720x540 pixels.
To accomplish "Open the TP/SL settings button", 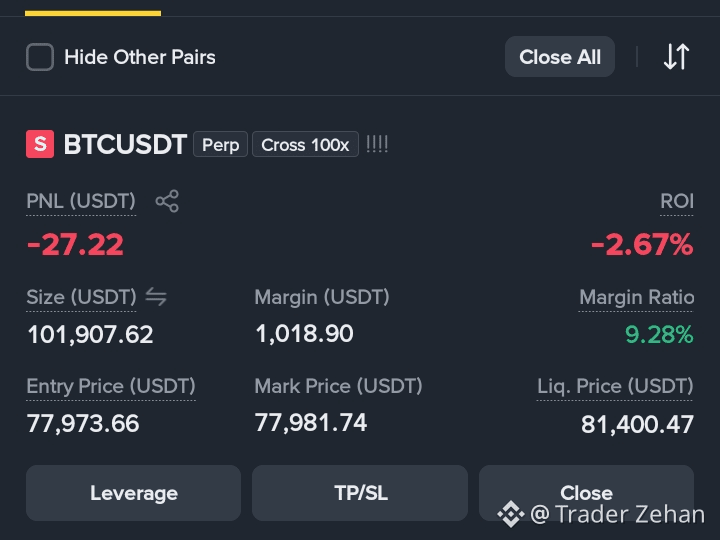I will coord(360,493).
